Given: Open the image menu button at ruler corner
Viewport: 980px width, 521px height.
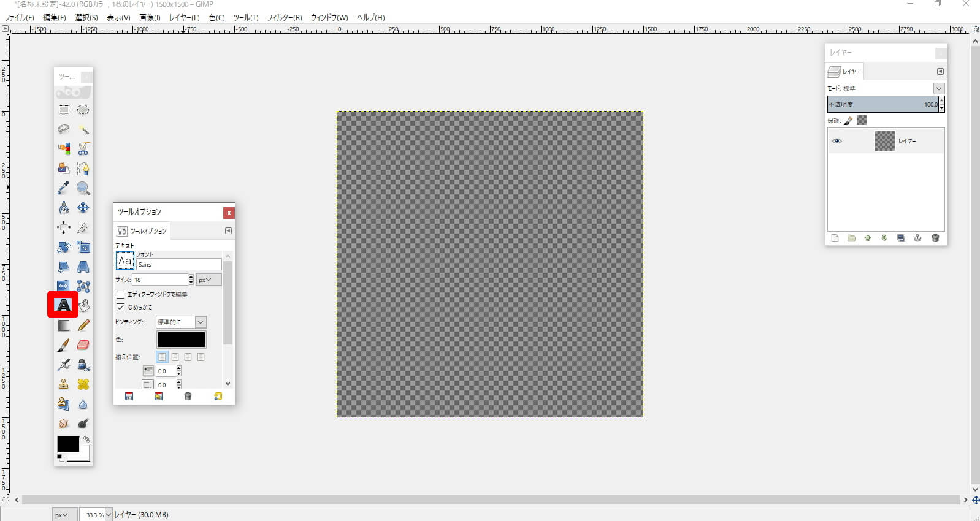Looking at the screenshot, I should coord(6,29).
